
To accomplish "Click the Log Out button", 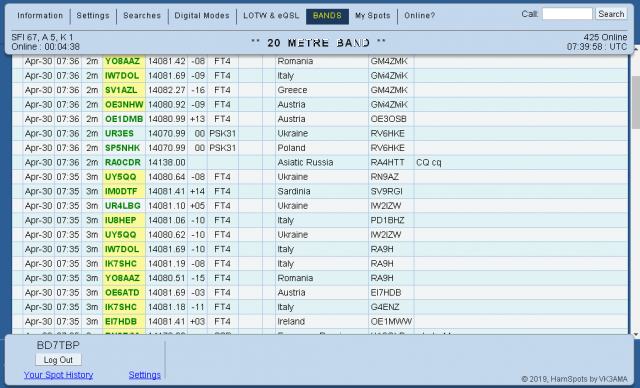I will [58, 360].
